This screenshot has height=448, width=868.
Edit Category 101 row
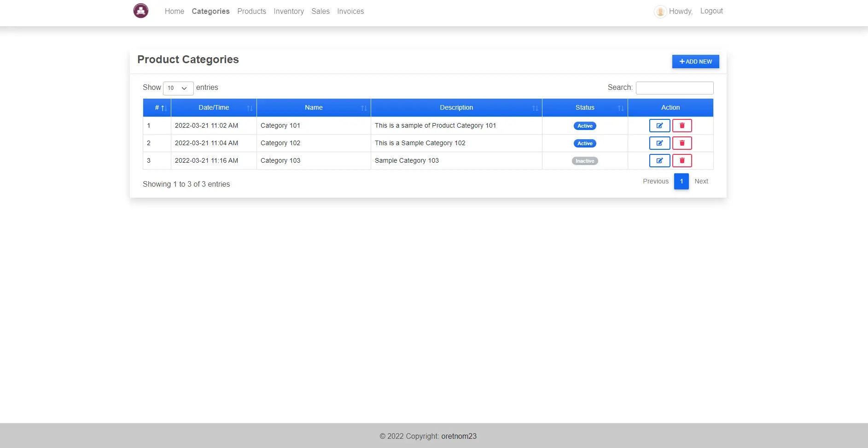[x=659, y=125]
